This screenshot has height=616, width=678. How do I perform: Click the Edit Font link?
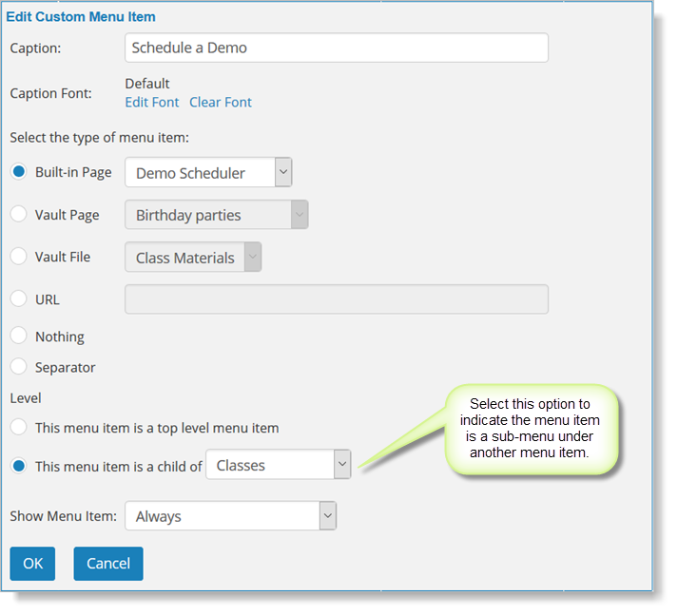[152, 103]
